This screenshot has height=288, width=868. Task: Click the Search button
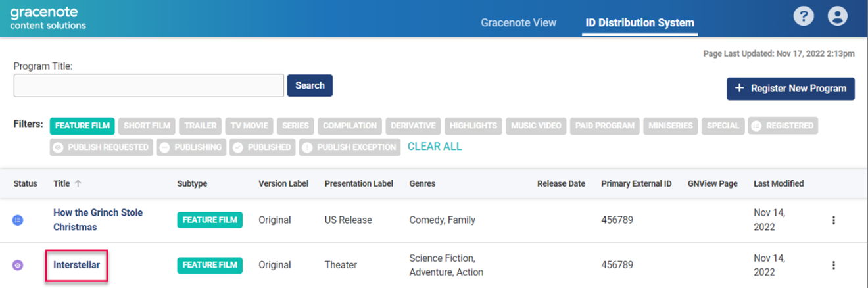coord(310,85)
